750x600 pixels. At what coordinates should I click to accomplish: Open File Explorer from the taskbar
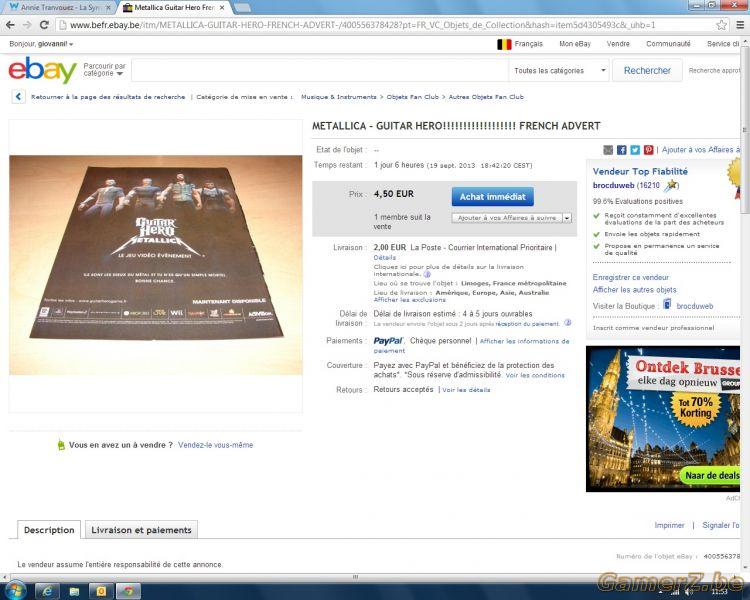(74, 591)
